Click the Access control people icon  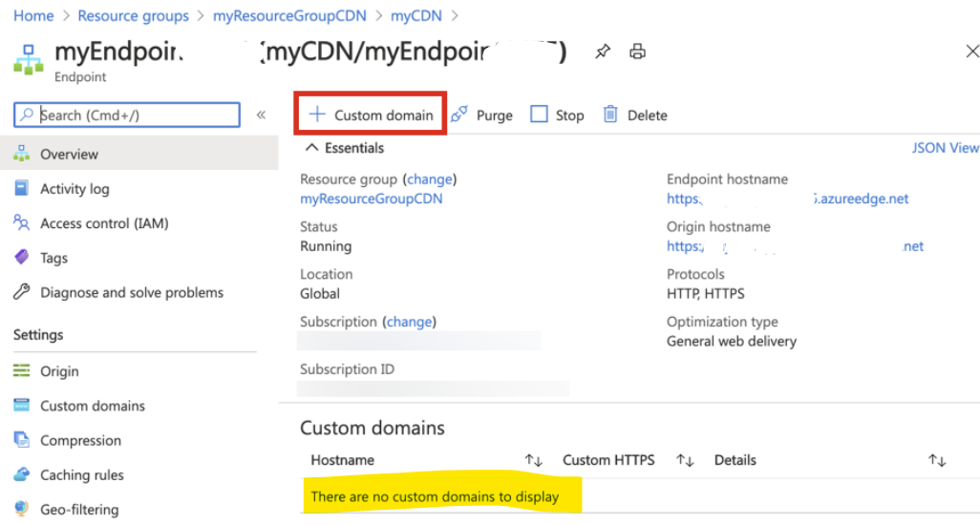[21, 222]
